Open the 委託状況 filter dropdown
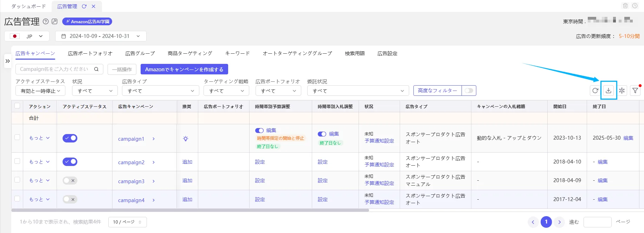644x233 pixels. tap(358, 91)
